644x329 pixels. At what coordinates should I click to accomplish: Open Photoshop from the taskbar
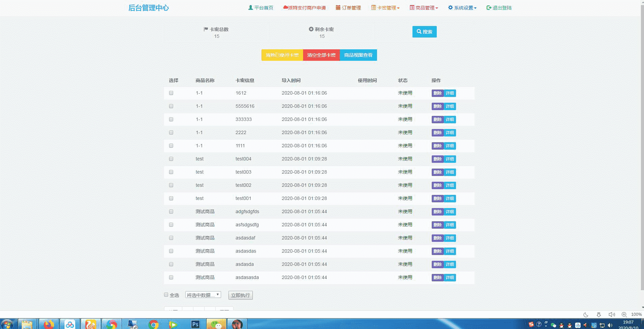(195, 324)
